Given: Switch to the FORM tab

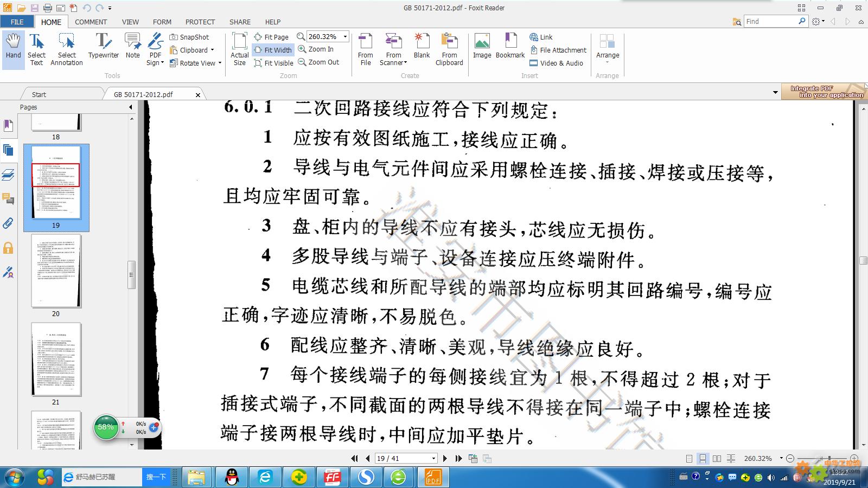Looking at the screenshot, I should [x=162, y=22].
